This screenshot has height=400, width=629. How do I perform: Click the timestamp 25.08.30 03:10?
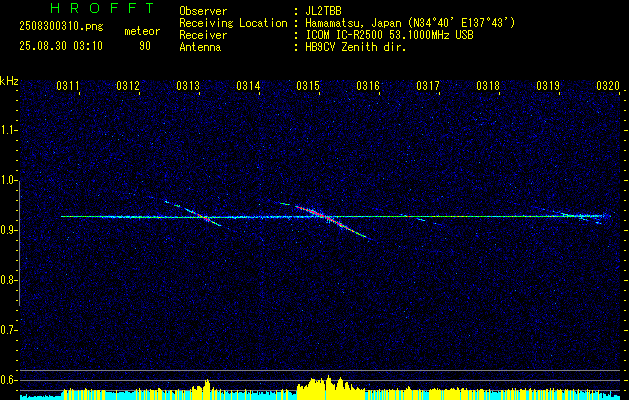click(x=61, y=46)
